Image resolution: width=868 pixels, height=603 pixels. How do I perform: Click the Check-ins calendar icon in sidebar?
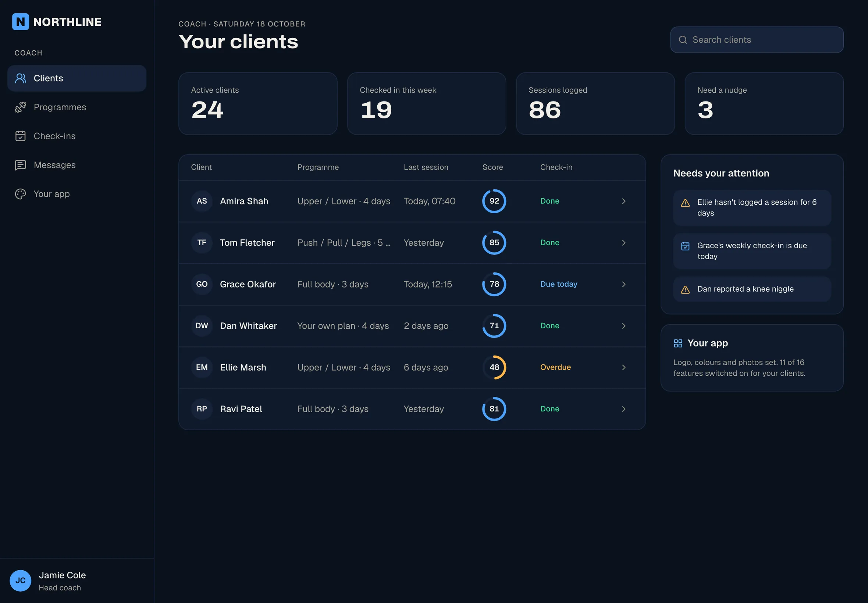coord(20,136)
